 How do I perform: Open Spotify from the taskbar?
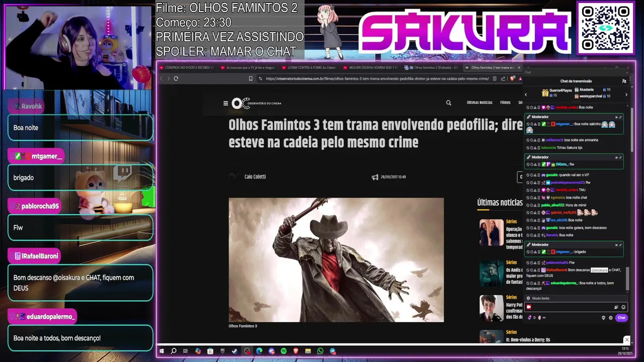point(284,351)
